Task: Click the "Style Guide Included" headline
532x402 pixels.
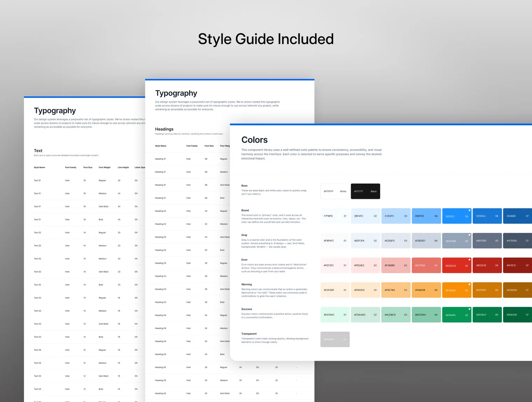Action: [266, 39]
